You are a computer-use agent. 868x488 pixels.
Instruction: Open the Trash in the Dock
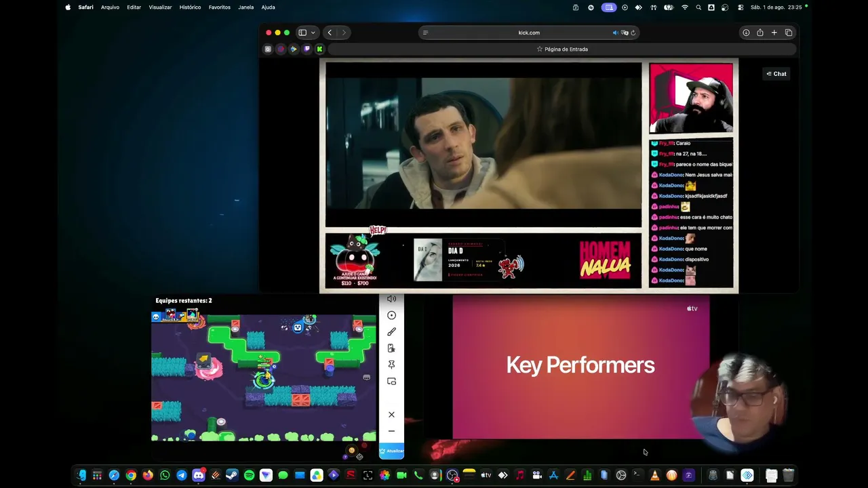click(788, 475)
